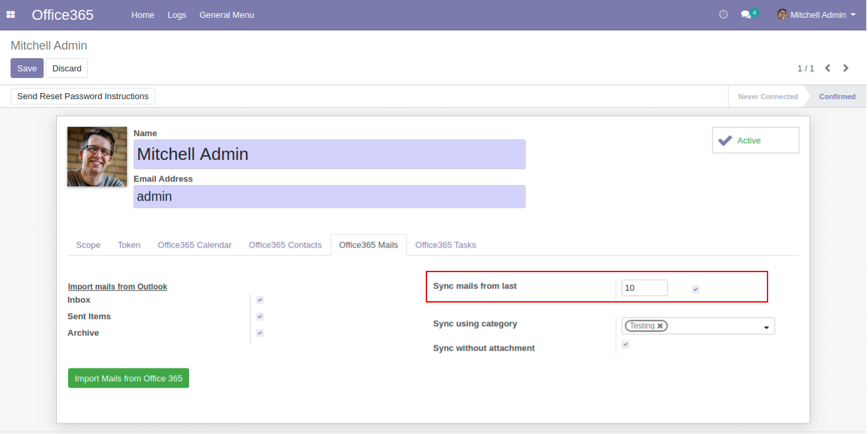
Task: Click Mitchell Admin's profile photo
Action: tap(97, 157)
